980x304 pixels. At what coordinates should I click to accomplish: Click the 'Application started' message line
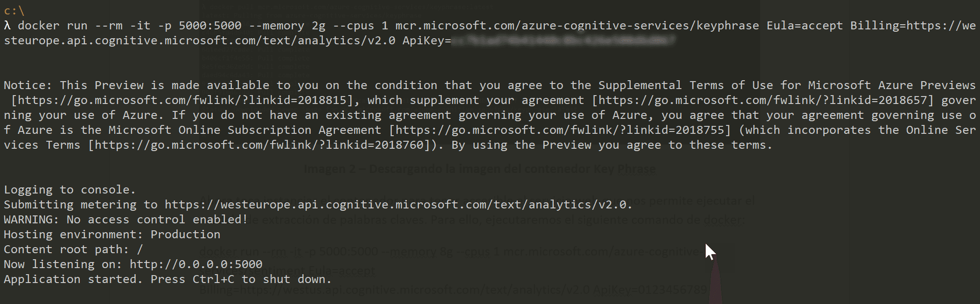coord(168,279)
